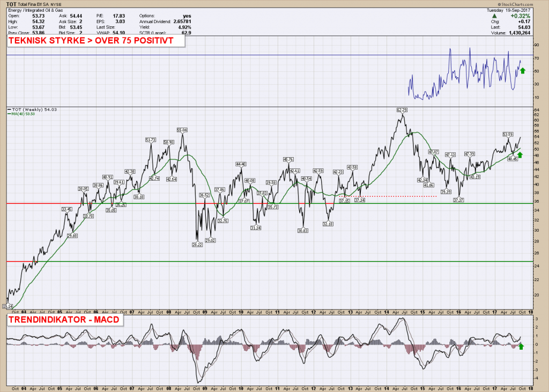Click the 50.90 high price label
The width and height of the screenshot is (549, 392).
169,142
